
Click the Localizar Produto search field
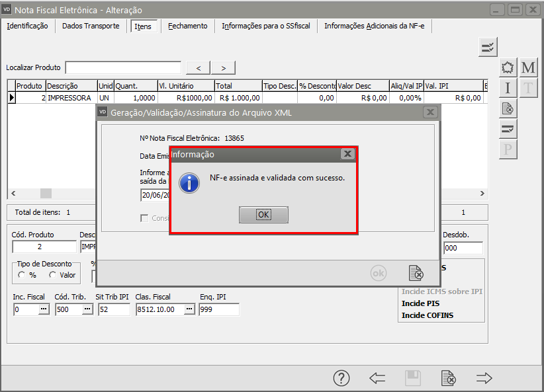tap(123, 68)
